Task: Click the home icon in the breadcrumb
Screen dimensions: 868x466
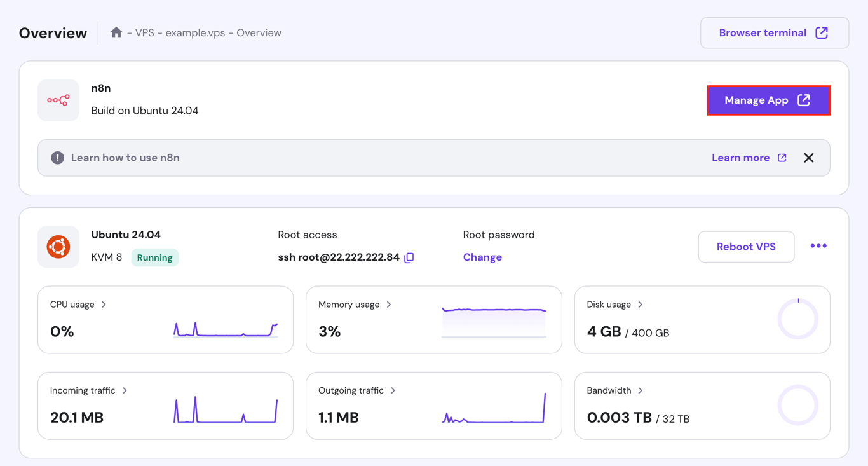Action: [x=116, y=32]
